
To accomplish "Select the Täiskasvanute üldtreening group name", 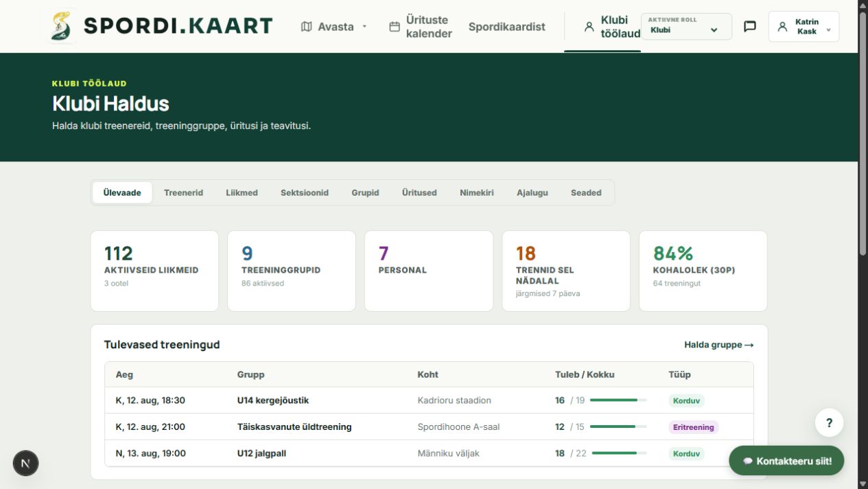I will pyautogui.click(x=294, y=427).
